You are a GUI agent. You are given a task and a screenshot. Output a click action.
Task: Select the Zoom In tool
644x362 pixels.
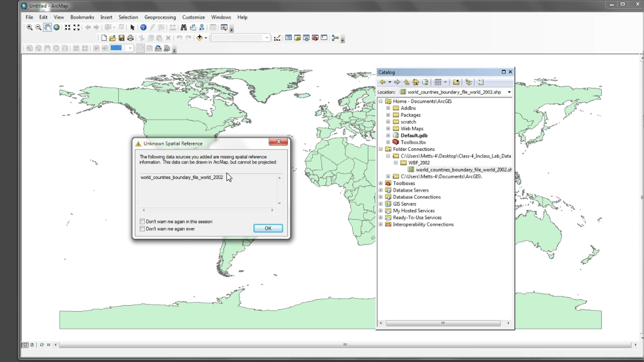click(30, 27)
